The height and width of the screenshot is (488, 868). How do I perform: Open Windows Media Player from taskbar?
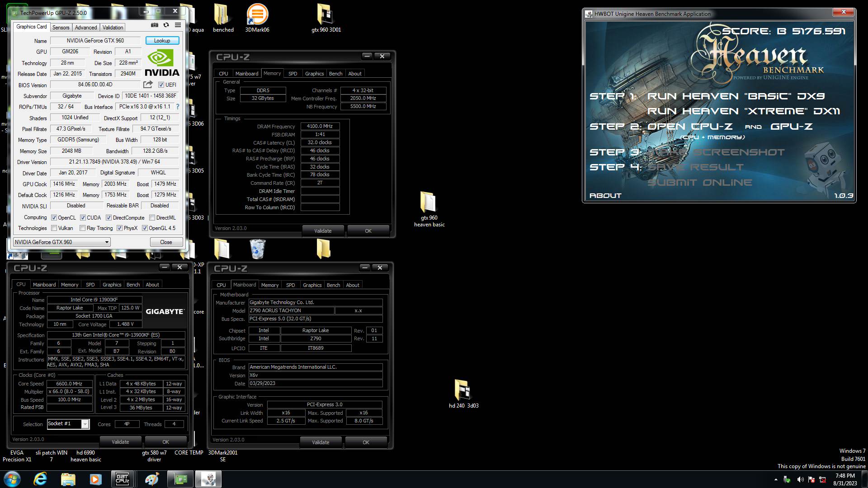[95, 479]
